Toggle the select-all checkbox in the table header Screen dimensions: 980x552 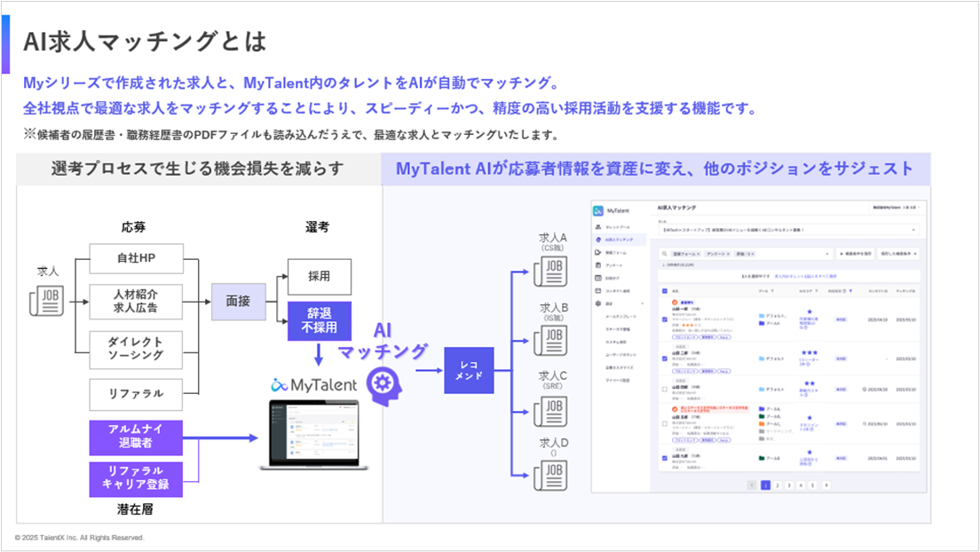point(664,291)
